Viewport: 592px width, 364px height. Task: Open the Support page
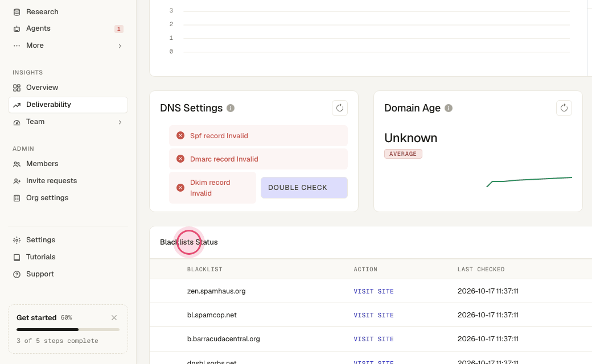click(x=68, y=274)
